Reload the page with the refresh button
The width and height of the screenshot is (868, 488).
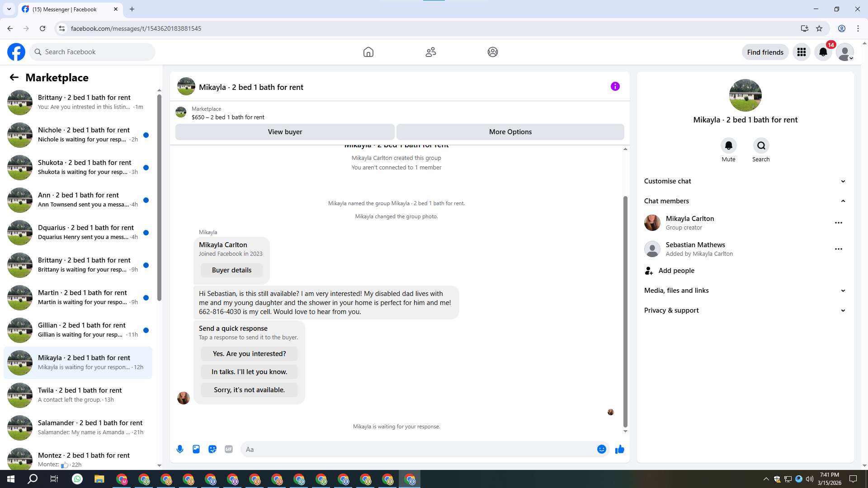point(42,28)
